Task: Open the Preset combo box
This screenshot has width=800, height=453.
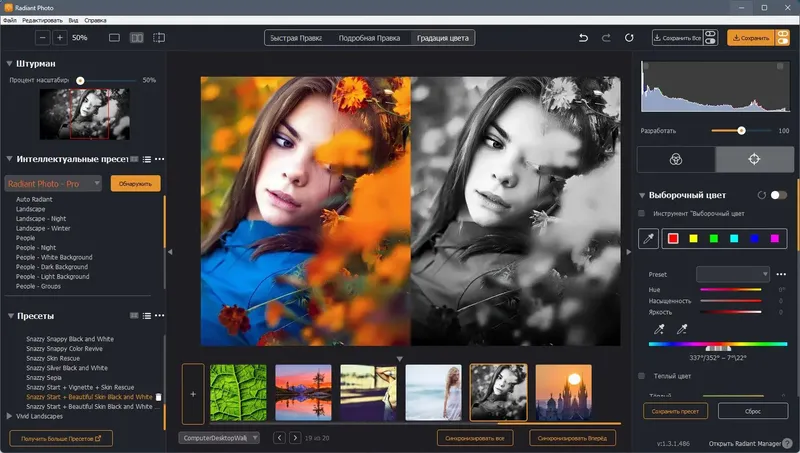Action: click(733, 274)
